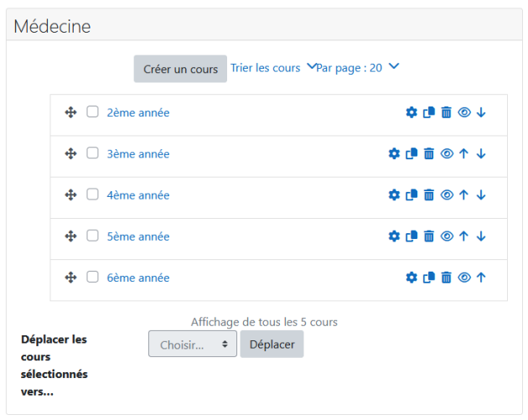
Task: Delete the 6ème année course
Action: pyautogui.click(x=446, y=277)
